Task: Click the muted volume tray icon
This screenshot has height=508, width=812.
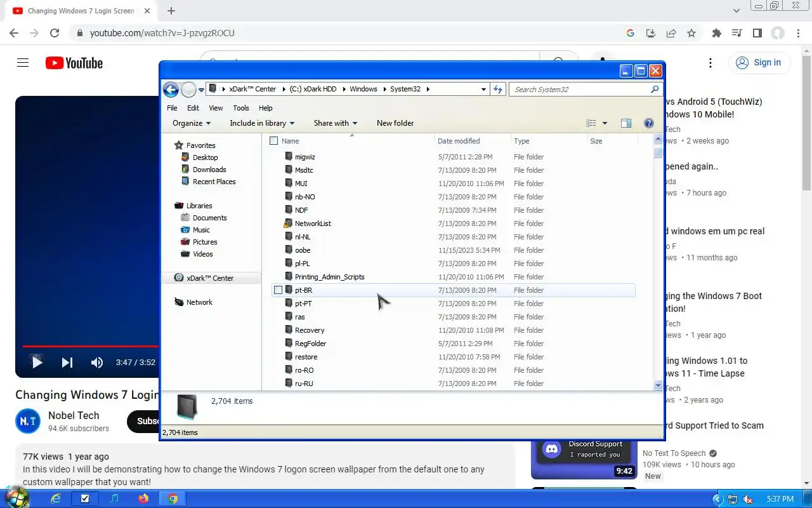Action: point(749,499)
